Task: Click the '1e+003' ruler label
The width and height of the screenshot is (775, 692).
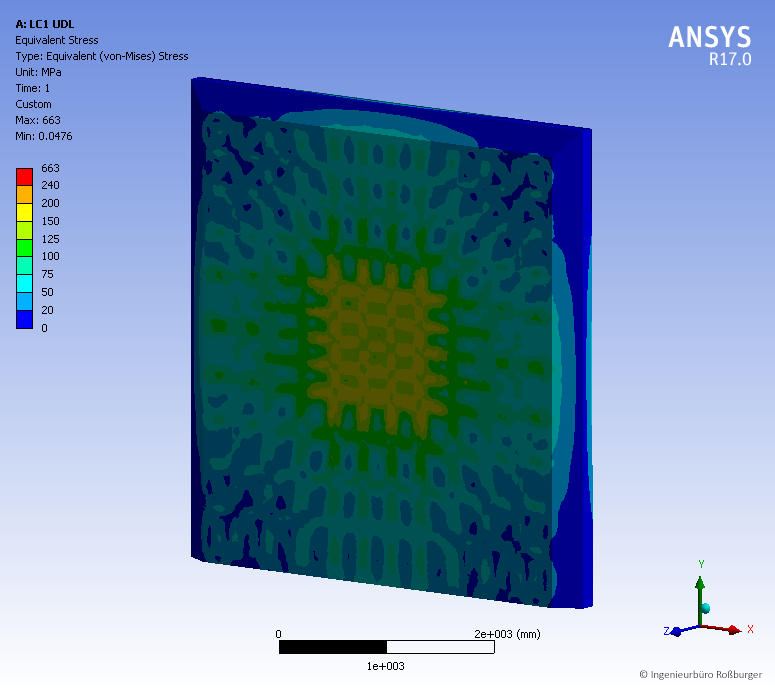Action: pos(386,666)
